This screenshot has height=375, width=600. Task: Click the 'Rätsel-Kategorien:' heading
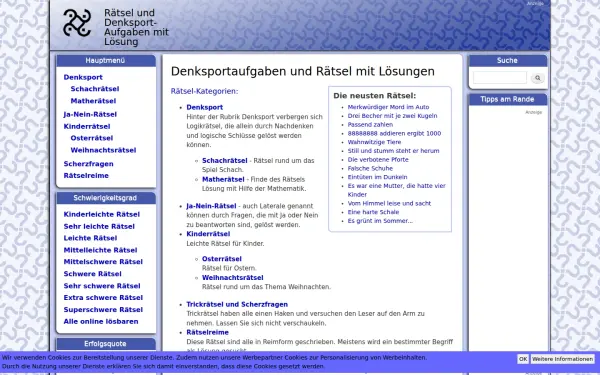click(204, 91)
